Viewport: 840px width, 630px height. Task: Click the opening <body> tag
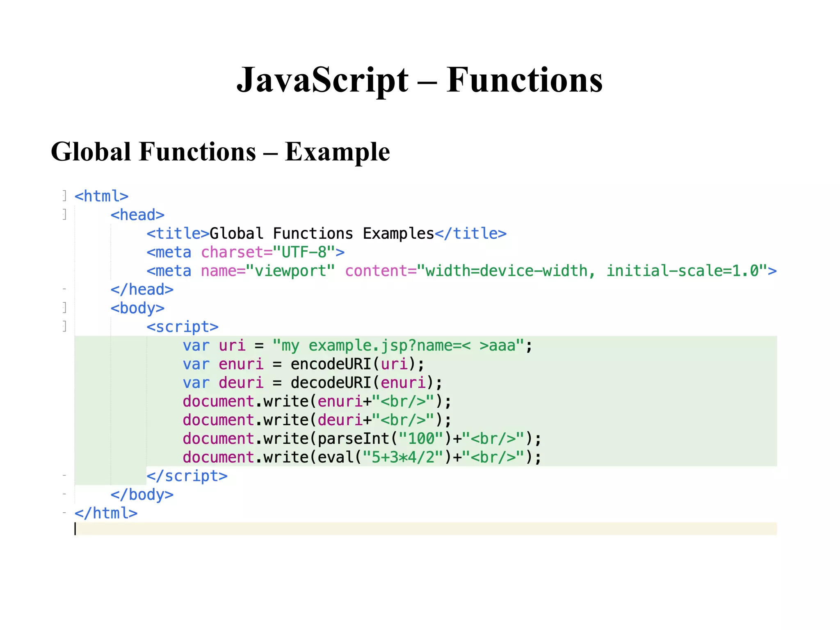(x=137, y=308)
